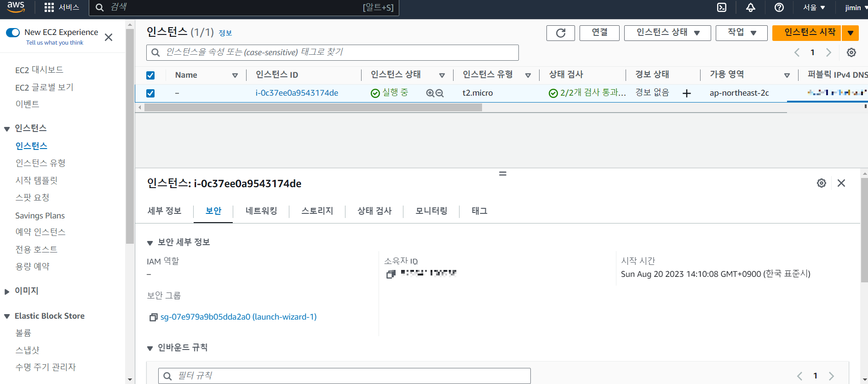Open the Instance state dropdown
868x384 pixels.
pos(667,33)
